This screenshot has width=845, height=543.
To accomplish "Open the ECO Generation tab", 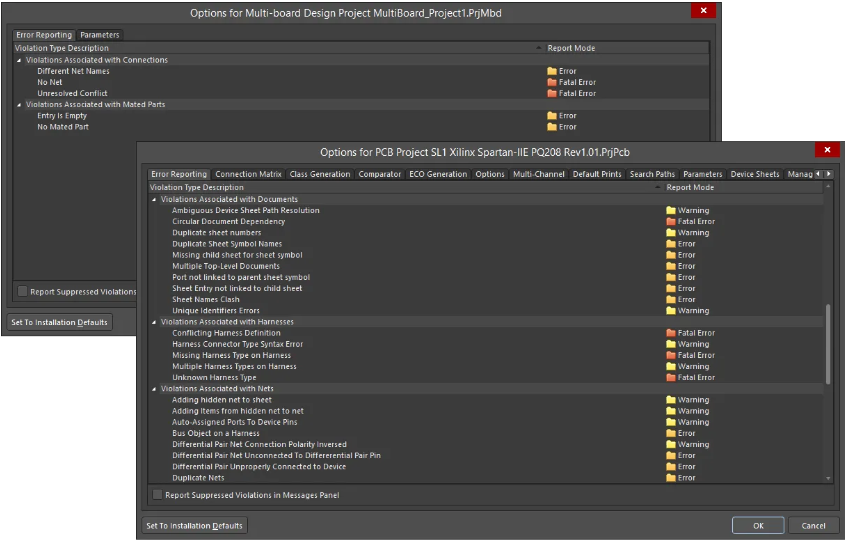I will click(x=438, y=174).
